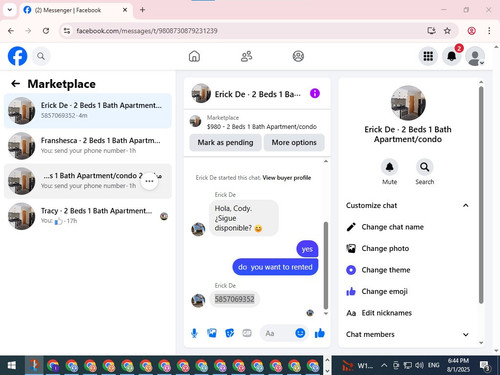Open Chrome profile avatar icon
This screenshot has width=500, height=375.
[x=471, y=31]
